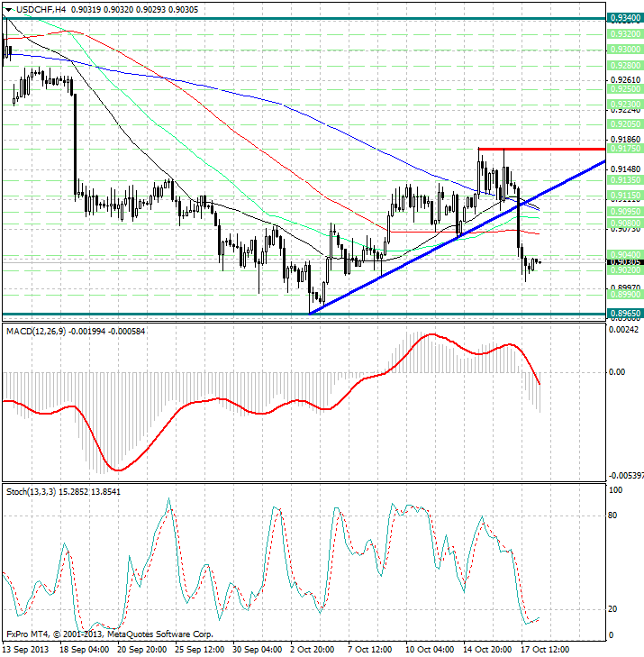Click the 0.89650 support level label
This screenshot has width=644, height=657.
(625, 314)
